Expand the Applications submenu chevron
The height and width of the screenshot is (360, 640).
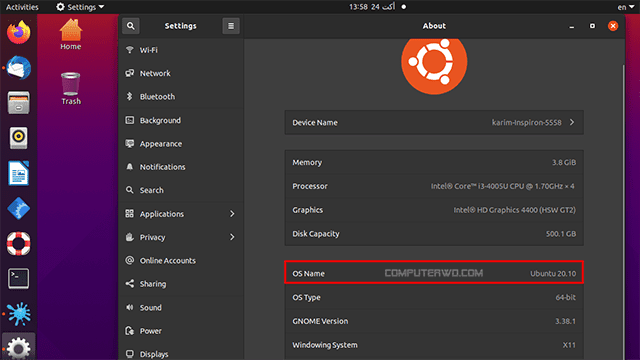232,213
